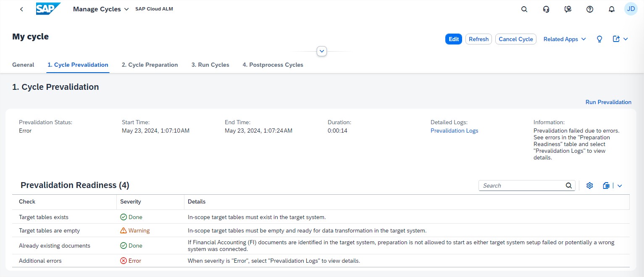
Task: Open the help question mark icon
Action: point(590,9)
